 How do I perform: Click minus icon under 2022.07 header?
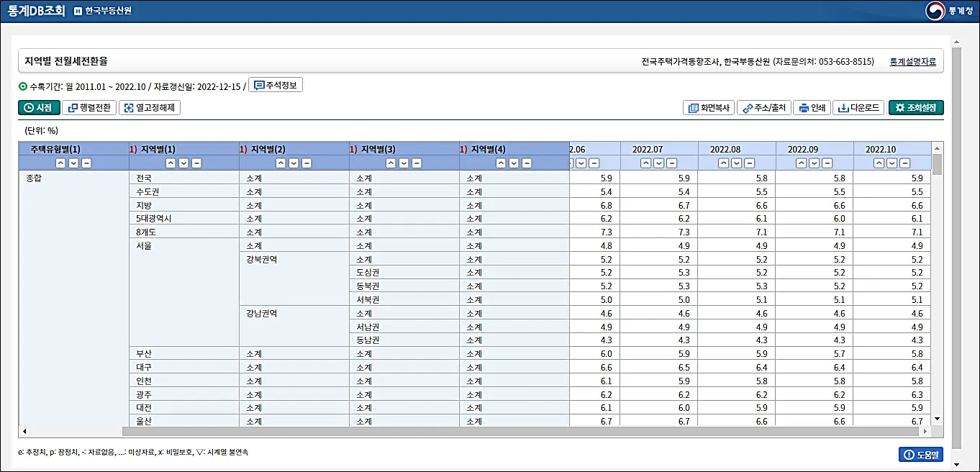click(671, 163)
